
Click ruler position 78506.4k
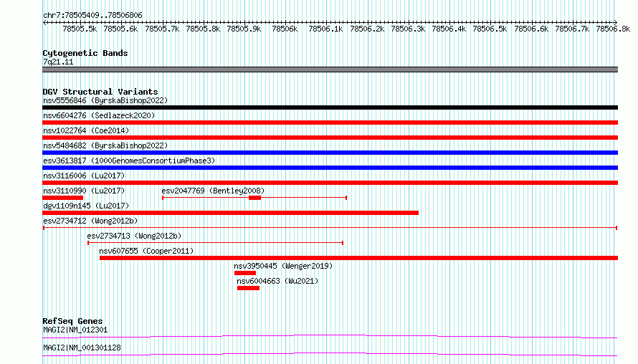tap(449, 29)
